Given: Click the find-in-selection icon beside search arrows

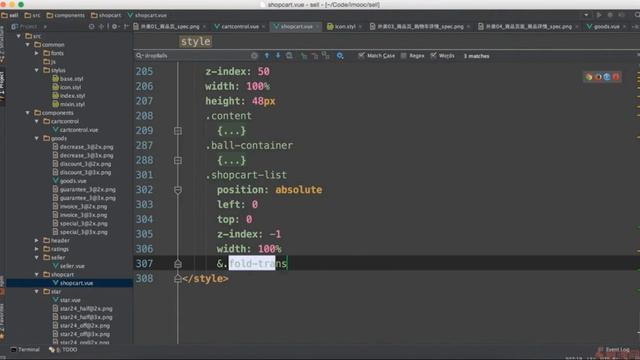Looking at the screenshot, I should (289, 56).
